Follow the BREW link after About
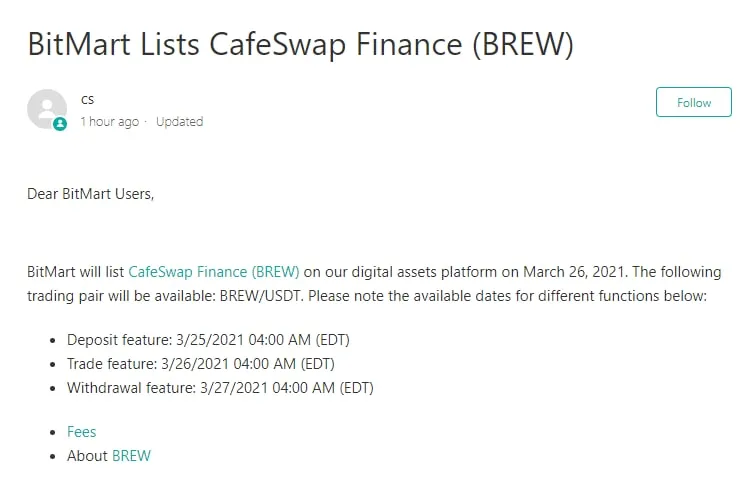The image size is (748, 494). pos(131,456)
